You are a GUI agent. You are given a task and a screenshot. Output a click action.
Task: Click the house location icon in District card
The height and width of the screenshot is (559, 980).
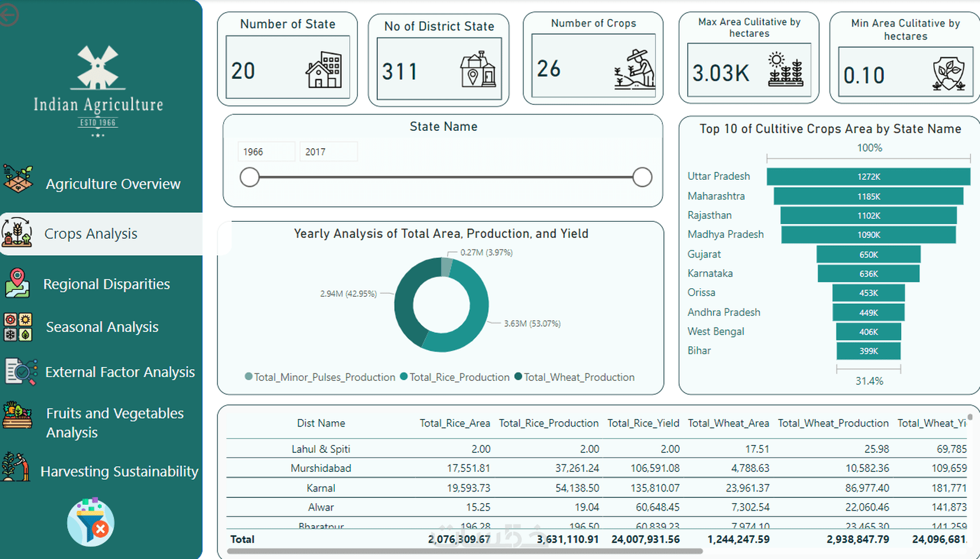coord(478,70)
